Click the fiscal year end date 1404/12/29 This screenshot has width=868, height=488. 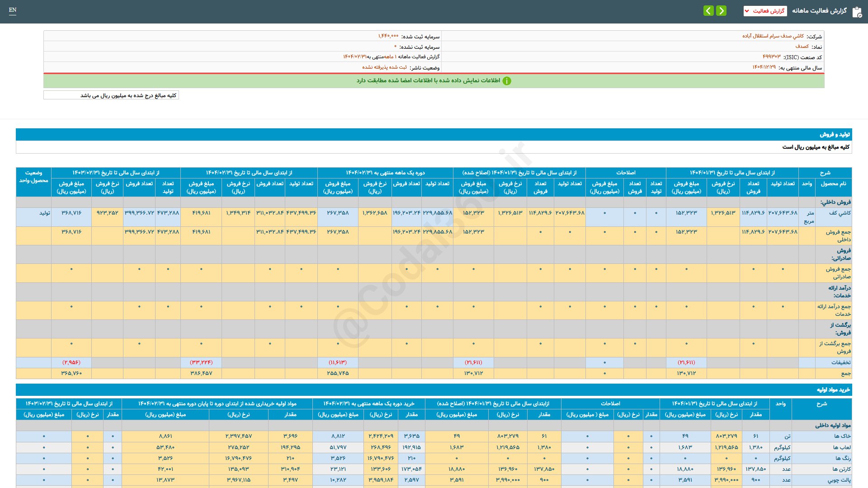(x=764, y=67)
